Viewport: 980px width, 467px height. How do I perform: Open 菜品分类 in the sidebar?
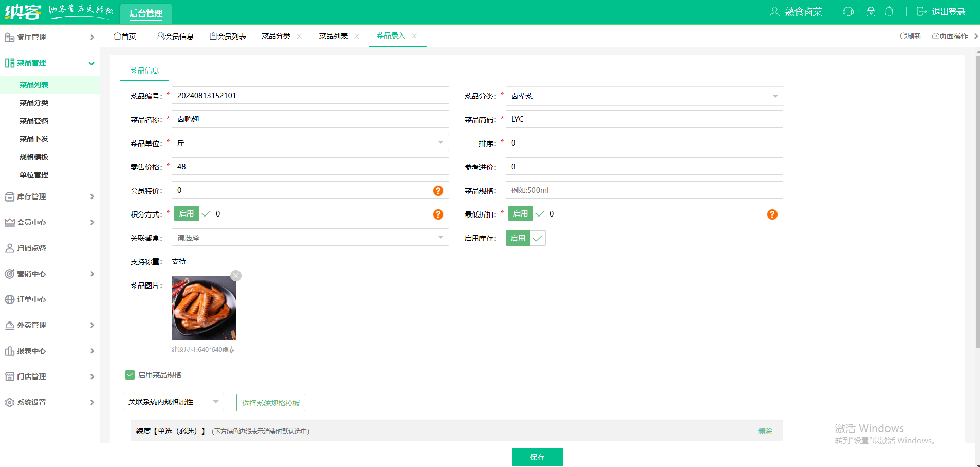click(x=34, y=103)
